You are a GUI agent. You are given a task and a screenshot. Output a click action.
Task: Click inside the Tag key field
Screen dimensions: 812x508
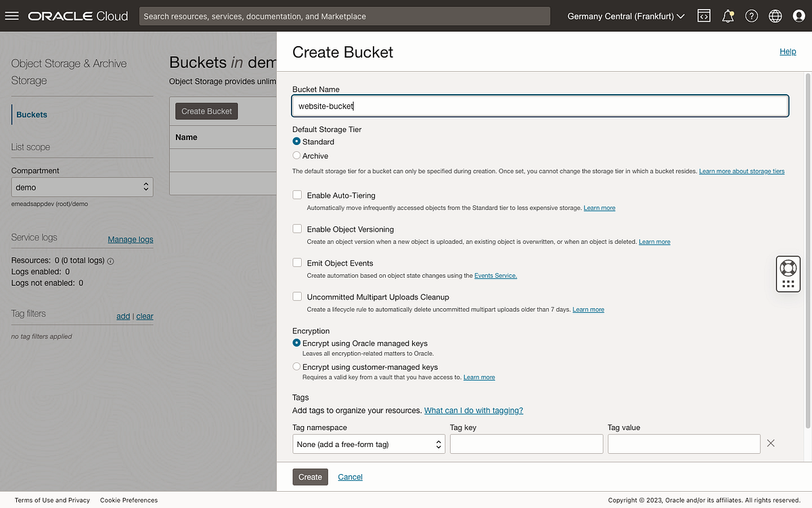526,444
